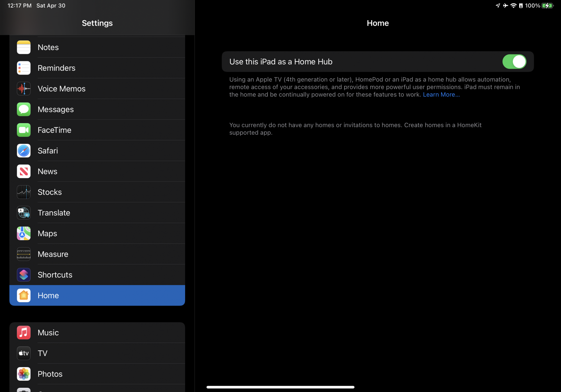Open Photos settings row

(x=97, y=374)
